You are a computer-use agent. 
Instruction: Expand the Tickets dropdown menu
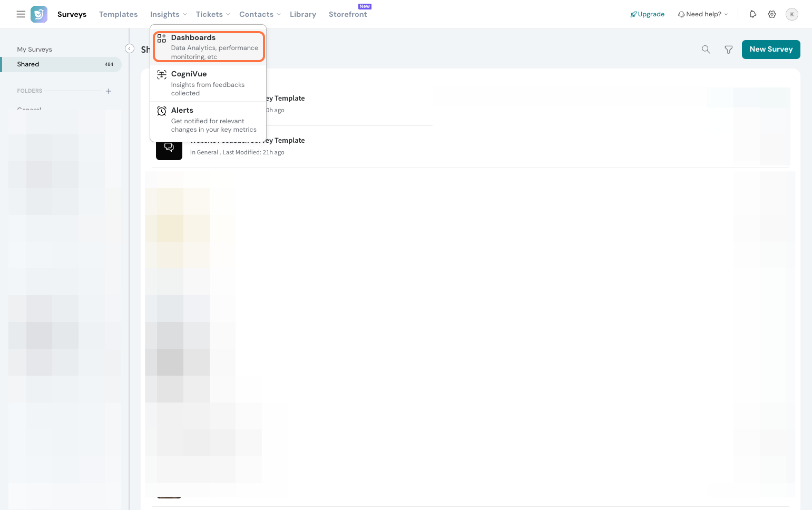(213, 14)
